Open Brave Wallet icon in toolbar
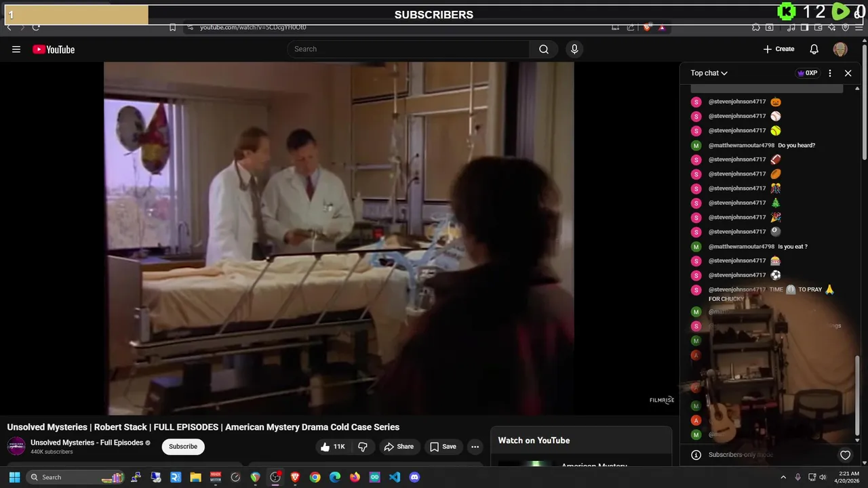The width and height of the screenshot is (868, 488). click(818, 27)
